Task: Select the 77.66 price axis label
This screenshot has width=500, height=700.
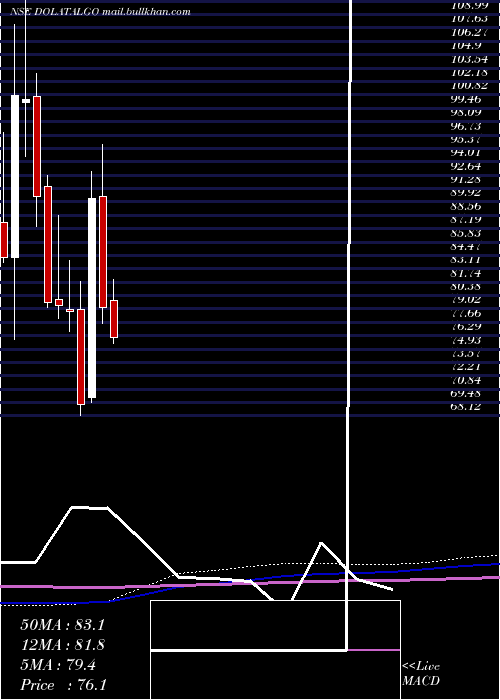Action: pyautogui.click(x=466, y=313)
